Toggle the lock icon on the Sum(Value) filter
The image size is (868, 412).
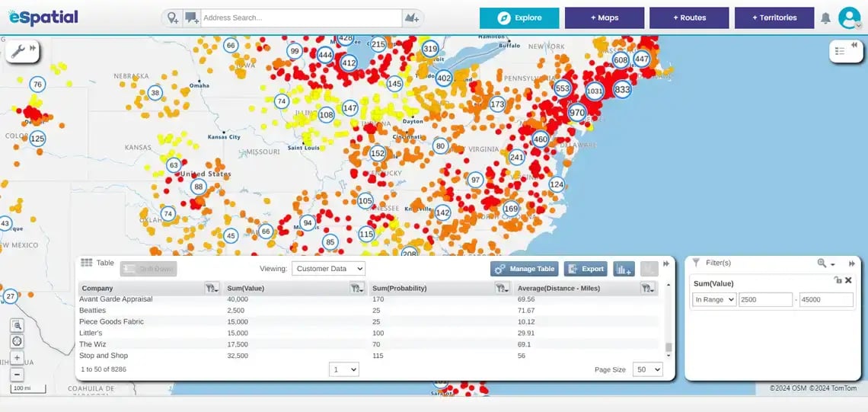point(838,281)
